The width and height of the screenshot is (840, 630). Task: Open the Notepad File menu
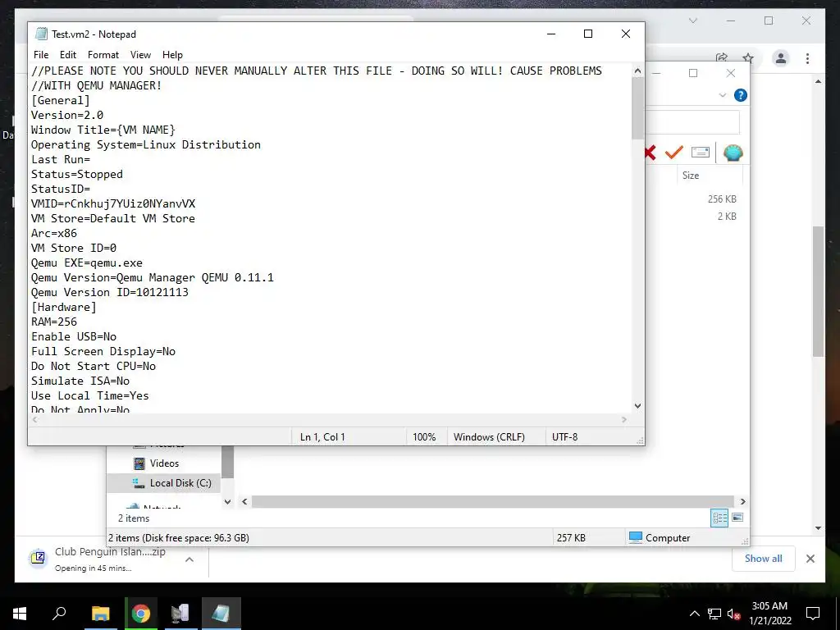point(41,55)
